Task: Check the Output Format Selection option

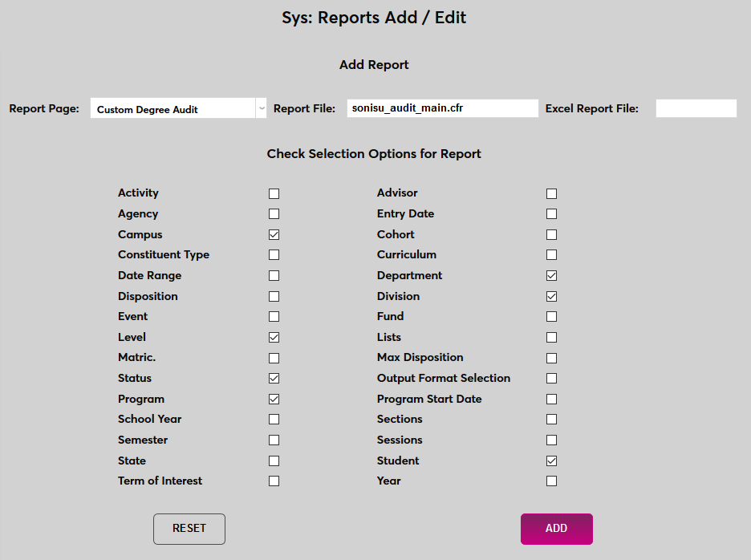Action: click(x=551, y=378)
